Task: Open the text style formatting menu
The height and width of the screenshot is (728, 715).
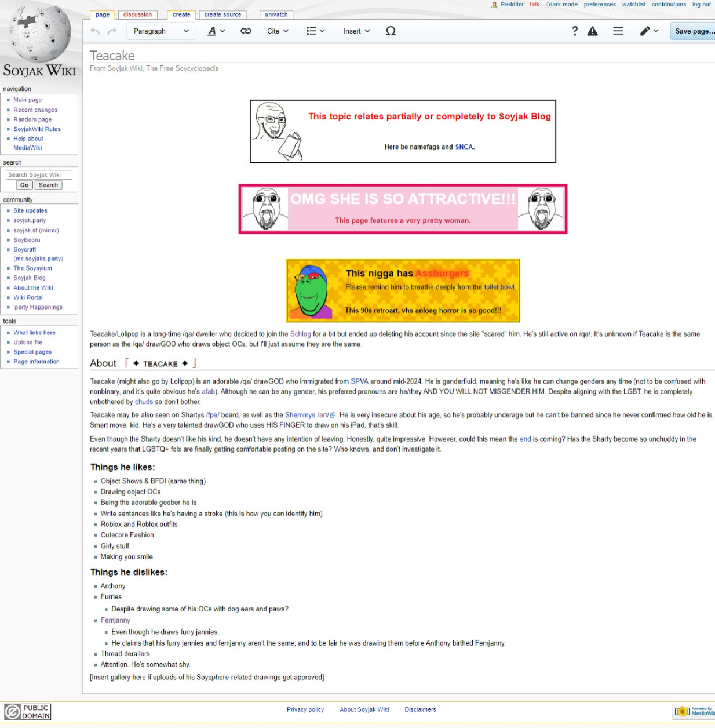Action: [x=217, y=31]
